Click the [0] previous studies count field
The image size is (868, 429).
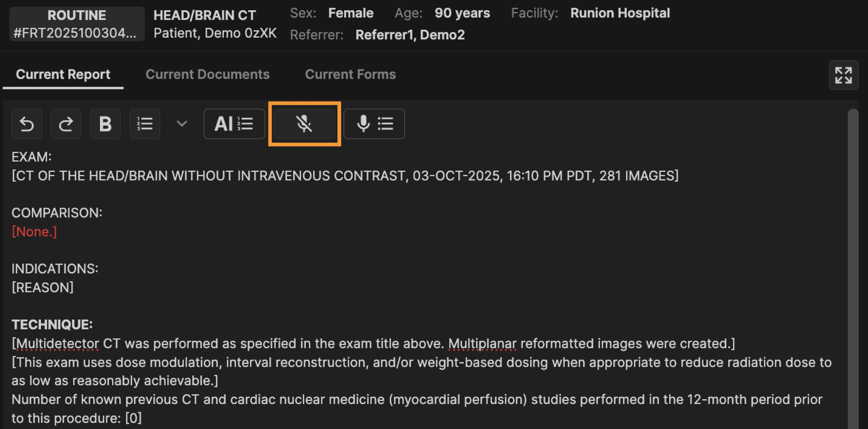click(x=133, y=418)
